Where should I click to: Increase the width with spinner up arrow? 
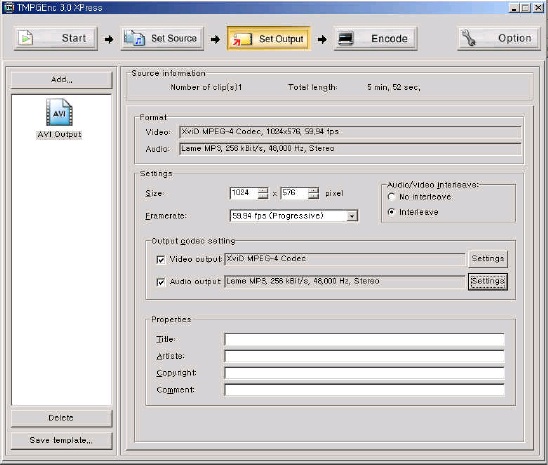pos(263,190)
